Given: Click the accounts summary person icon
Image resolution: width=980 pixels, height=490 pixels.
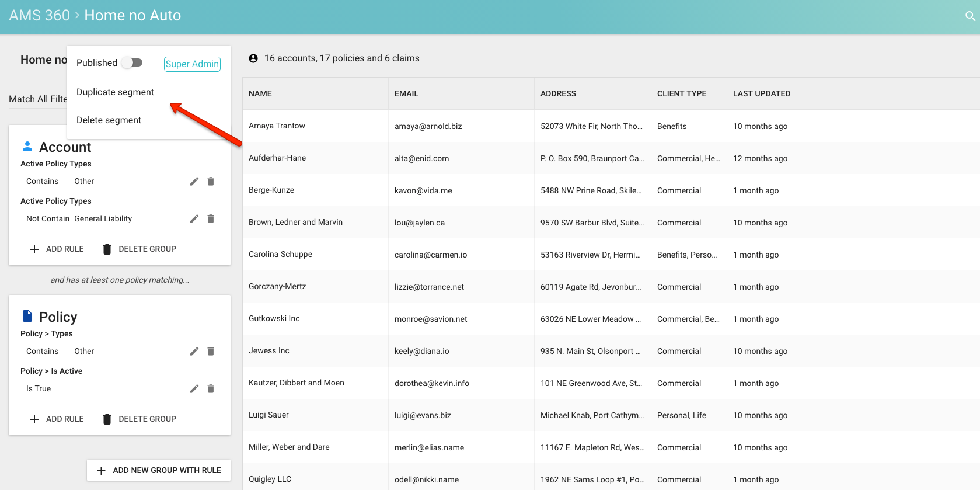Looking at the screenshot, I should point(253,58).
